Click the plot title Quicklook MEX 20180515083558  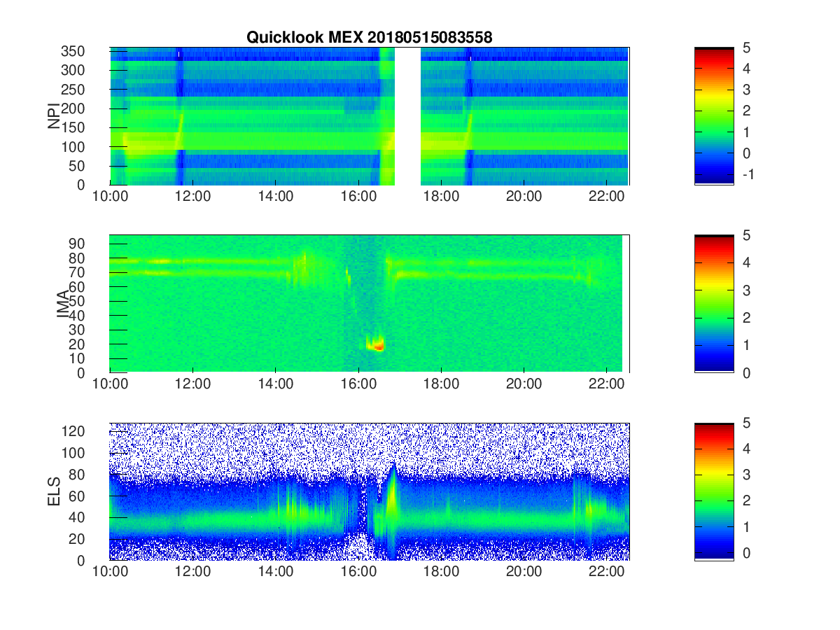click(x=369, y=38)
